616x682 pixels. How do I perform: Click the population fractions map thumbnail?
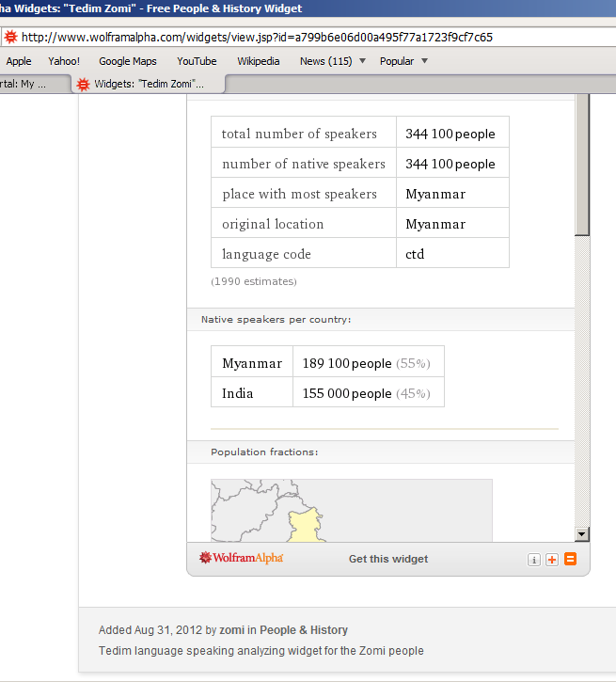(x=351, y=511)
